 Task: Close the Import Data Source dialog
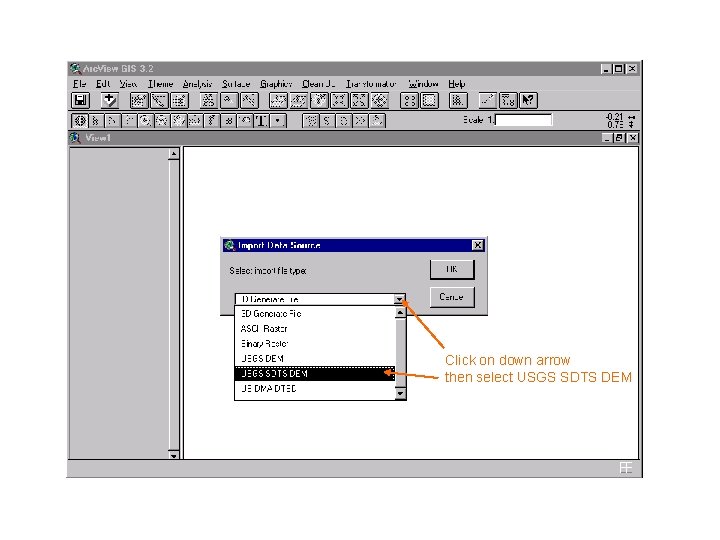(x=478, y=246)
